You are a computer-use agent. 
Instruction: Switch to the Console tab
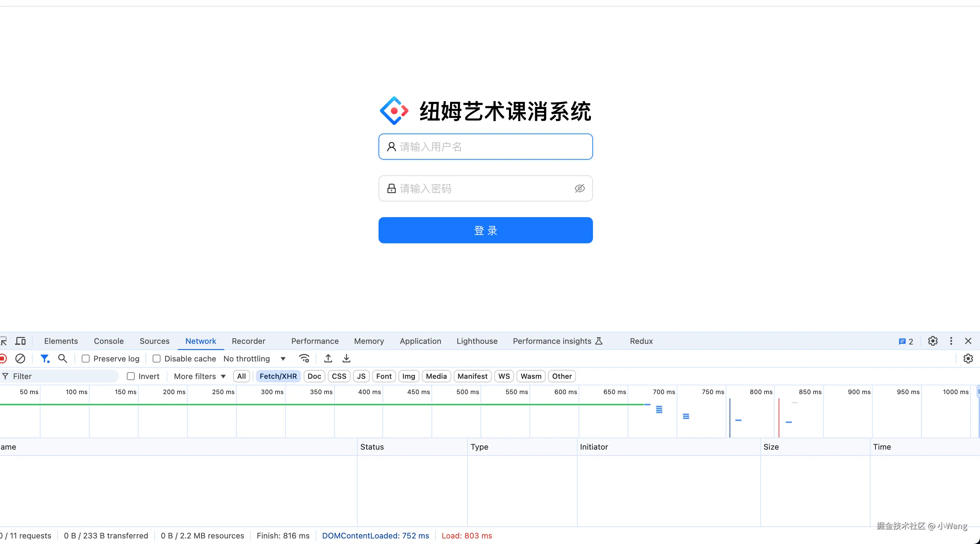(x=109, y=341)
